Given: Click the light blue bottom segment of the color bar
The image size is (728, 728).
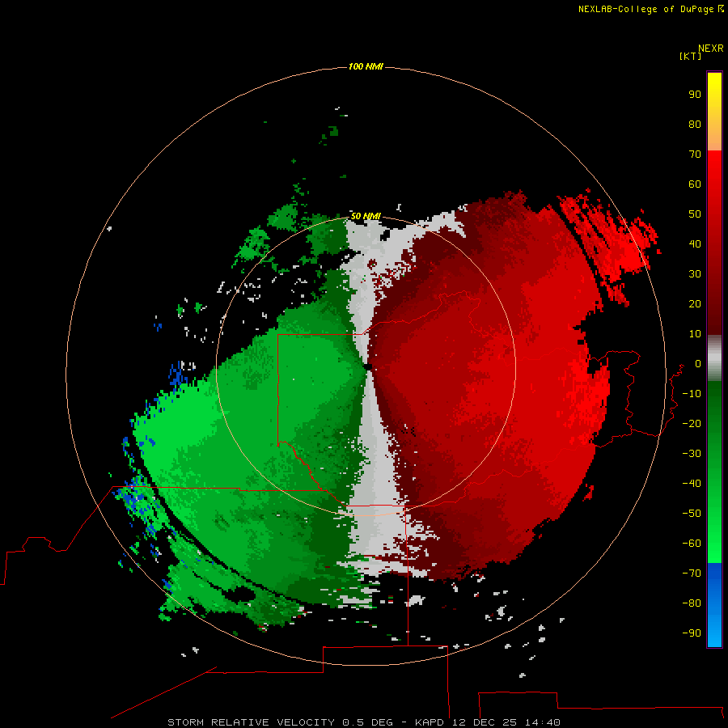Looking at the screenshot, I should tap(714, 632).
